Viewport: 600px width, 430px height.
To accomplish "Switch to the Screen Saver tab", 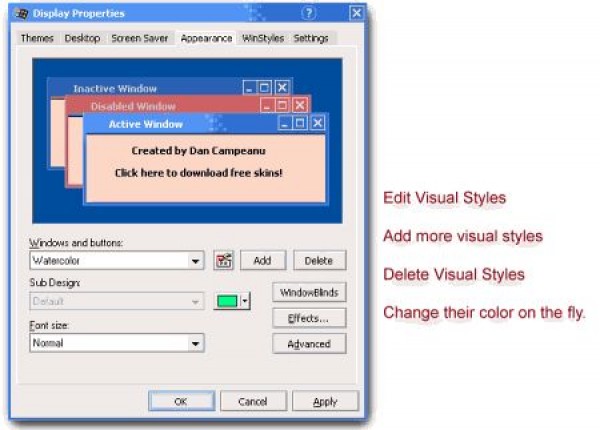I will pos(140,38).
